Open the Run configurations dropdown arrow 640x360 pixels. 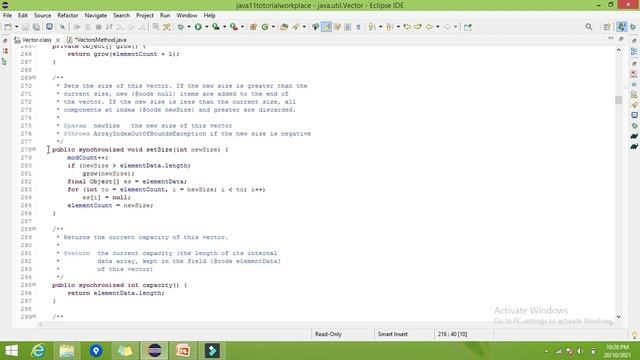coord(207,27)
